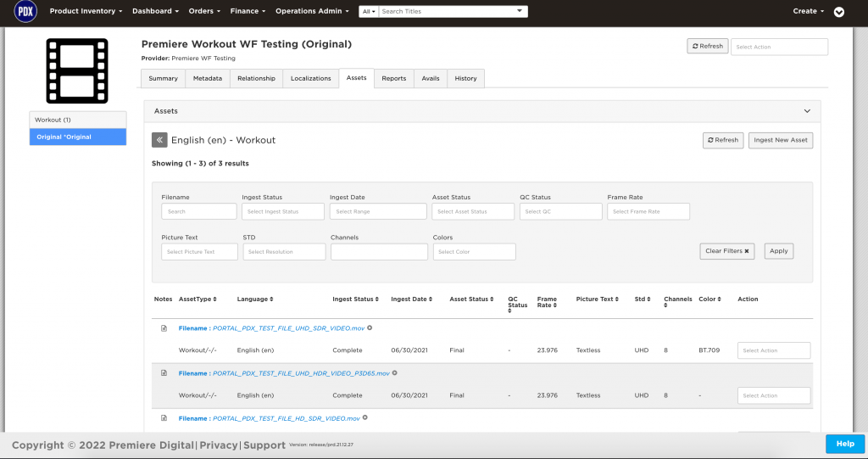Switch to the Relationship tab
868x459 pixels.
[256, 79]
